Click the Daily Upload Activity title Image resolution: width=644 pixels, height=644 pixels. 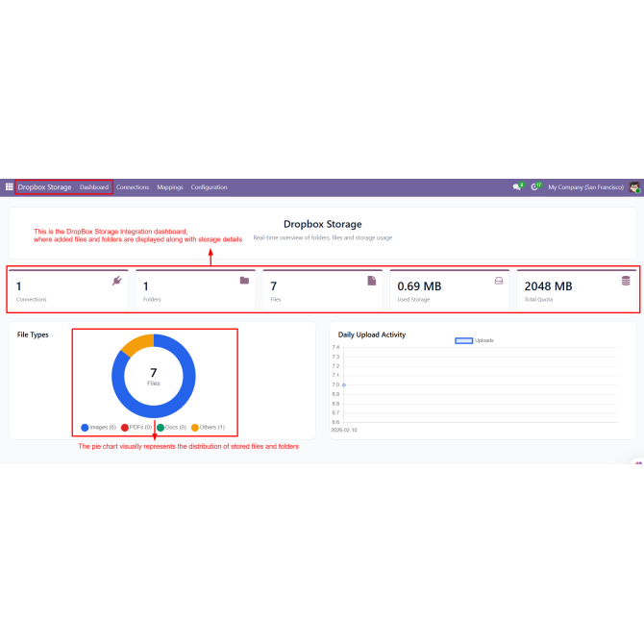pyautogui.click(x=372, y=334)
